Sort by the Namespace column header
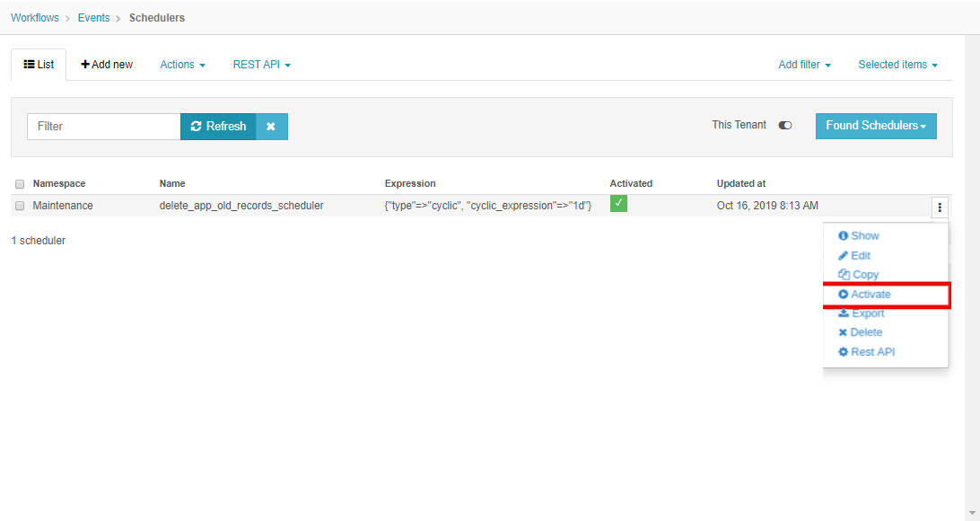 tap(58, 183)
